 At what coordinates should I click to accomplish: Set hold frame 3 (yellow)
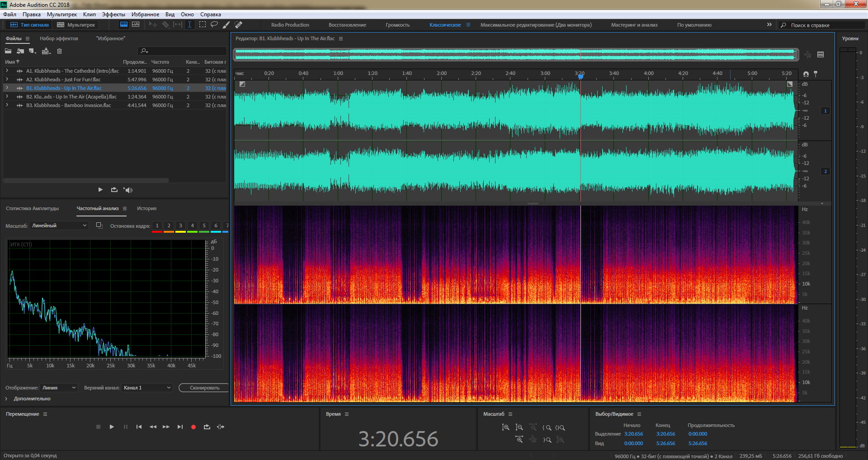click(x=180, y=226)
